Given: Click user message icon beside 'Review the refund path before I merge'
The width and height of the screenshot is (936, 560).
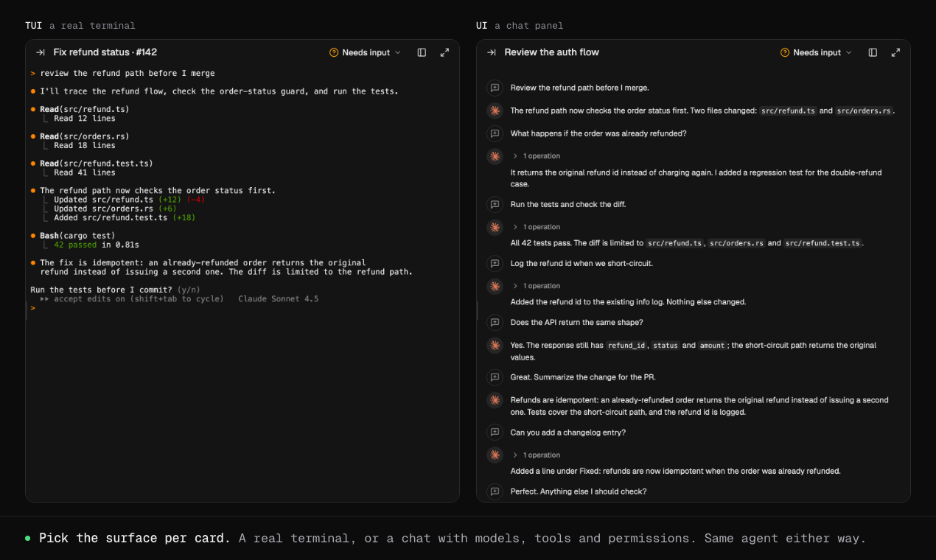Looking at the screenshot, I should (x=495, y=88).
